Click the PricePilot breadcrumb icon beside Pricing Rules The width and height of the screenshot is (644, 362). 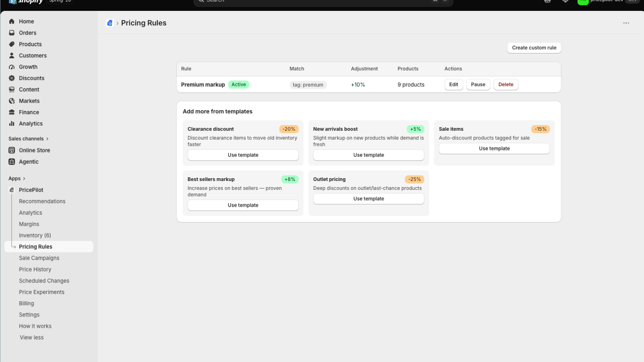pyautogui.click(x=109, y=23)
